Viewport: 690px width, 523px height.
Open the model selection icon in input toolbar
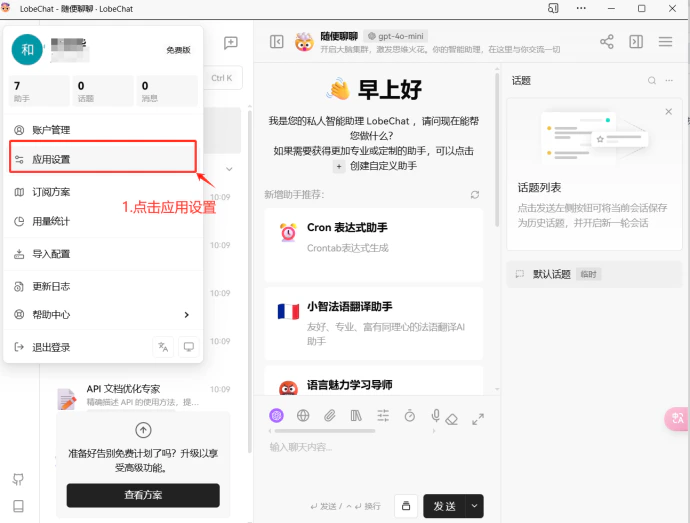pos(276,415)
